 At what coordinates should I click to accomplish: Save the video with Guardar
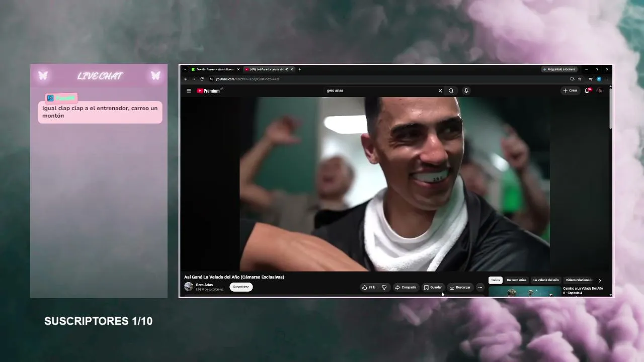tap(433, 288)
